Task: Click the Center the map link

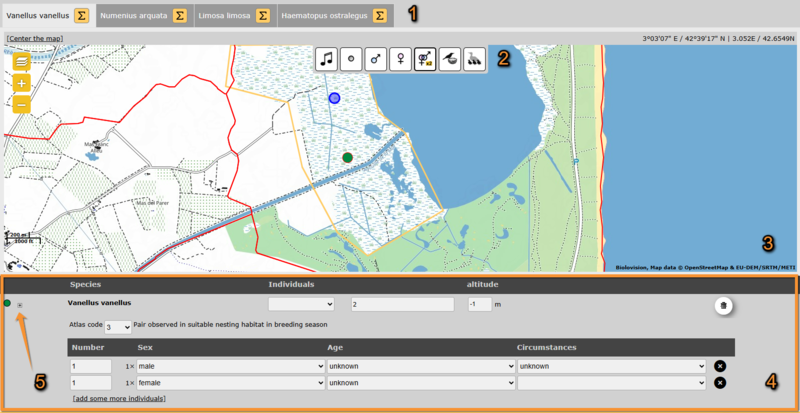Action: (x=34, y=39)
